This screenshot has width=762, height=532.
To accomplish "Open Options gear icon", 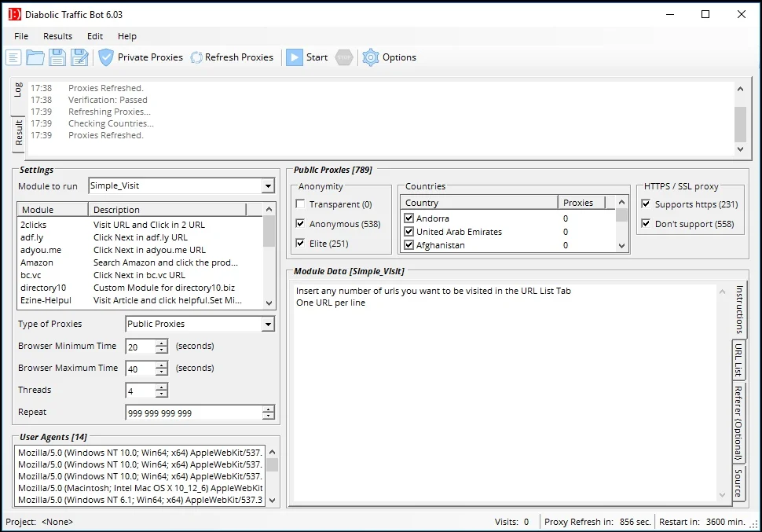I will coord(370,57).
